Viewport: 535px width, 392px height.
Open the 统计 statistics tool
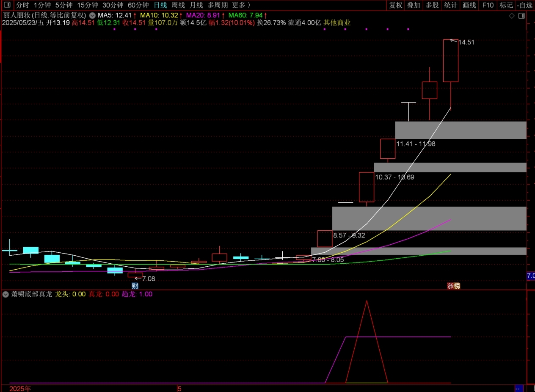pyautogui.click(x=451, y=5)
